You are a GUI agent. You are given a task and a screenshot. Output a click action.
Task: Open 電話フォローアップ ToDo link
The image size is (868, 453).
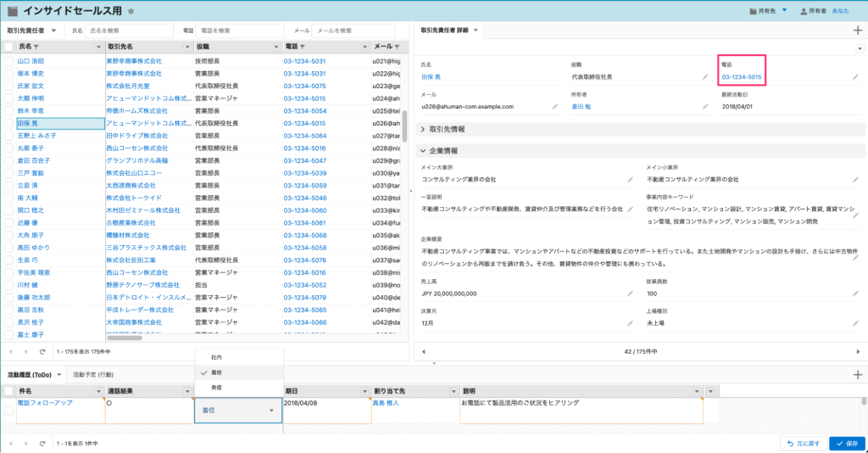click(x=45, y=403)
